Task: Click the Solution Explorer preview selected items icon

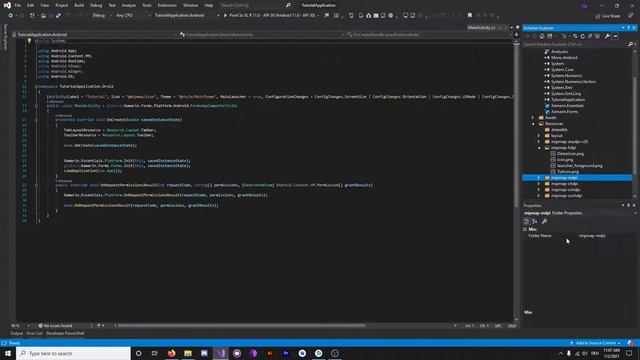Action: click(615, 36)
